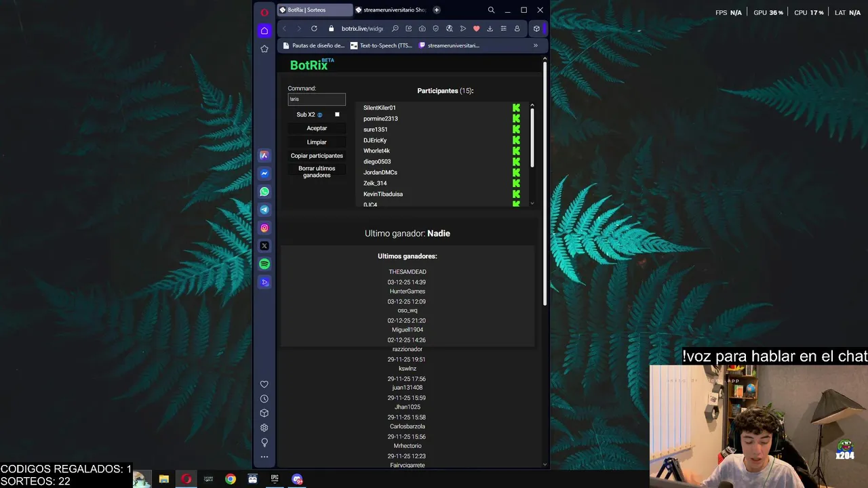This screenshot has height=488, width=868.
Task: Focus the Command input field
Action: pyautogui.click(x=317, y=99)
